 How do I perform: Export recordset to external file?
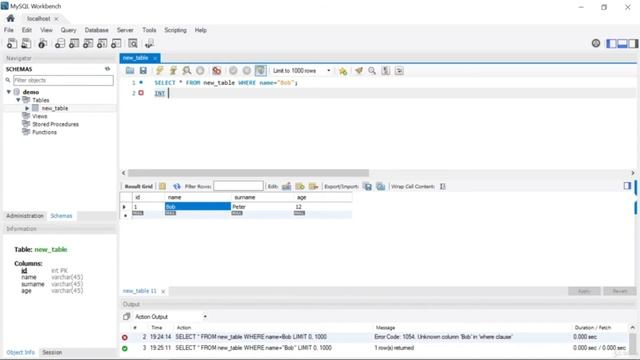pyautogui.click(x=368, y=187)
